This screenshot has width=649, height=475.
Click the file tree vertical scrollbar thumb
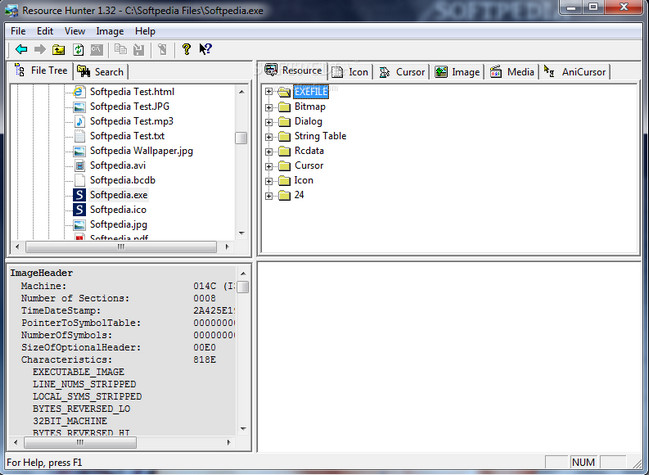coord(241,139)
